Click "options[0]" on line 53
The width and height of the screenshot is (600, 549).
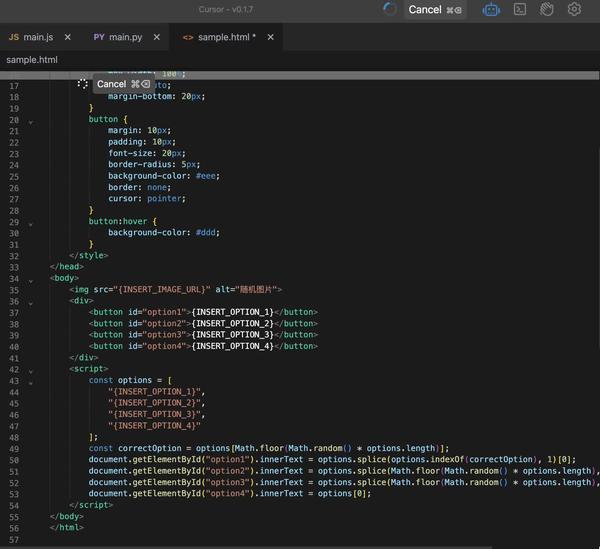tap(342, 494)
